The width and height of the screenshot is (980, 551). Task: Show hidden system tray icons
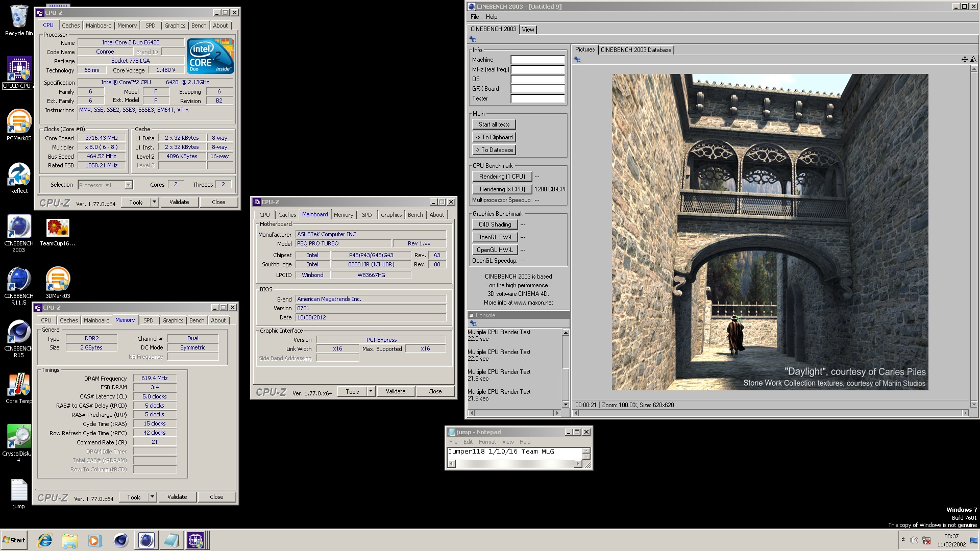[903, 540]
